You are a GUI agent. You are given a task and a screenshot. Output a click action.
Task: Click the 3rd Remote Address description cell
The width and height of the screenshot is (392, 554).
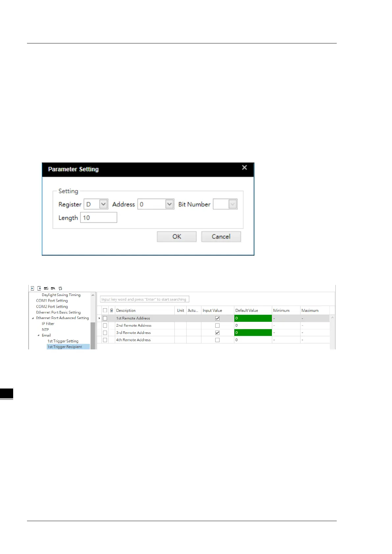[144, 333]
